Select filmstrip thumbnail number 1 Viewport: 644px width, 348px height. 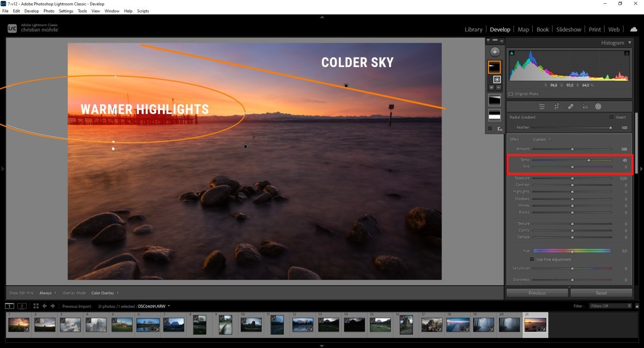pos(19,325)
